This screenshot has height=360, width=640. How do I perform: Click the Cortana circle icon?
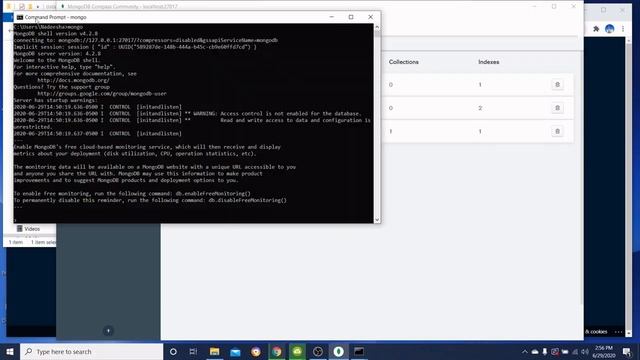pos(173,351)
